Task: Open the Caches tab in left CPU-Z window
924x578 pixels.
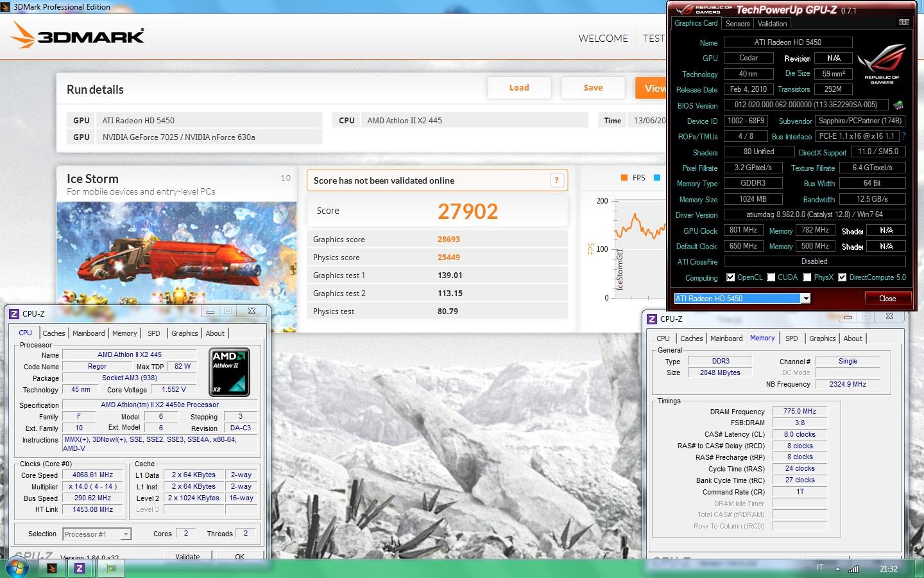Action: click(54, 333)
